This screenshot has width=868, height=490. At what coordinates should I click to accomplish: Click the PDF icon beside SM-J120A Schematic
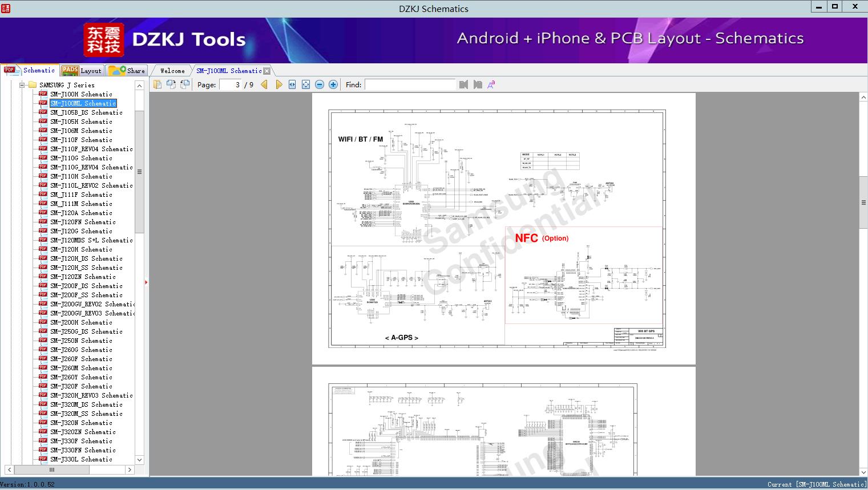[x=43, y=213]
